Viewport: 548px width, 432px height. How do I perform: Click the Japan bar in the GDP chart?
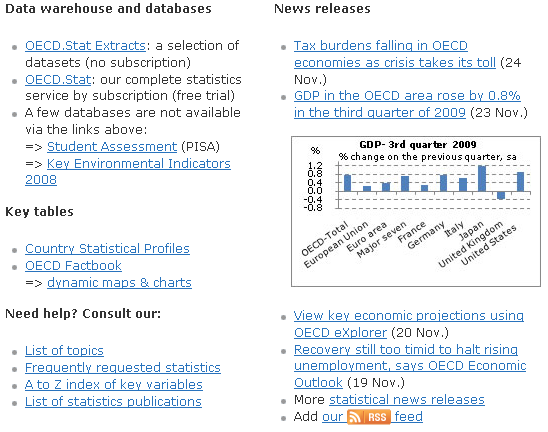[x=482, y=179]
